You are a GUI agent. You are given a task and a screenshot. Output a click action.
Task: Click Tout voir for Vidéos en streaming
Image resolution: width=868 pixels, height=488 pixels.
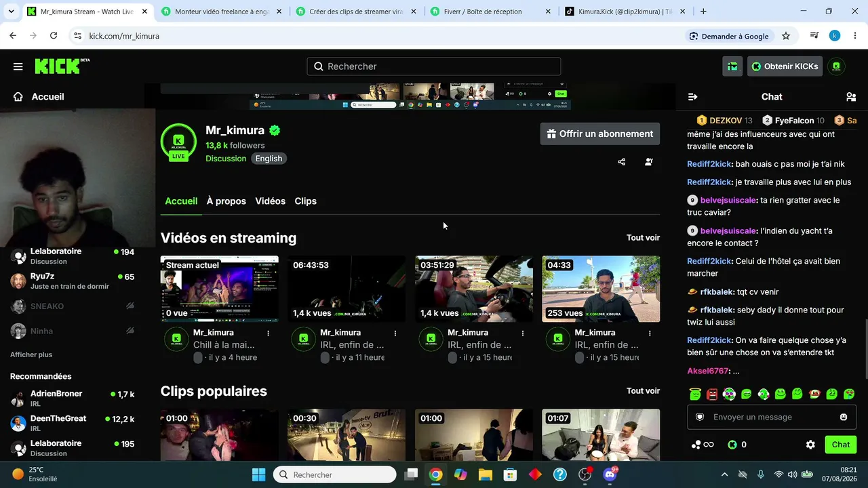coord(643,238)
